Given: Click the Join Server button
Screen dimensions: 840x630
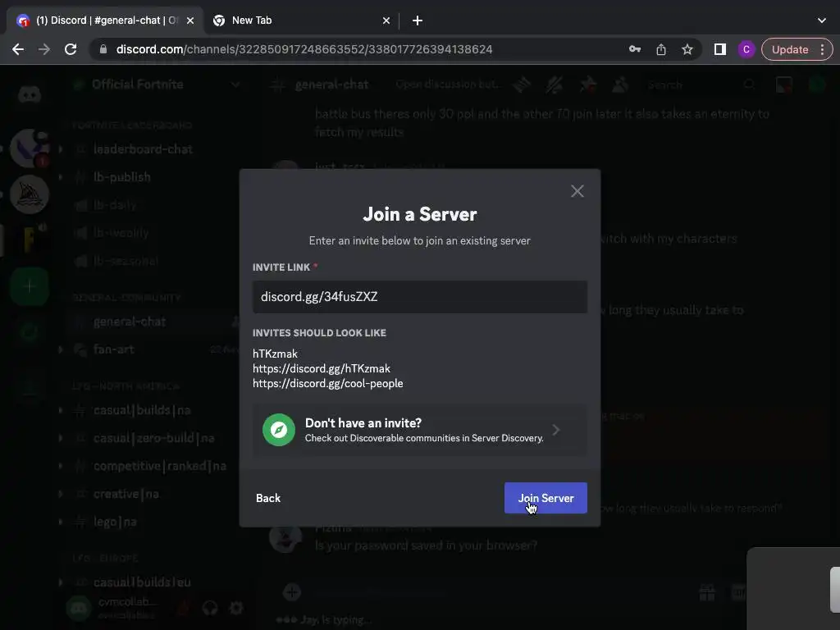Looking at the screenshot, I should tap(546, 498).
